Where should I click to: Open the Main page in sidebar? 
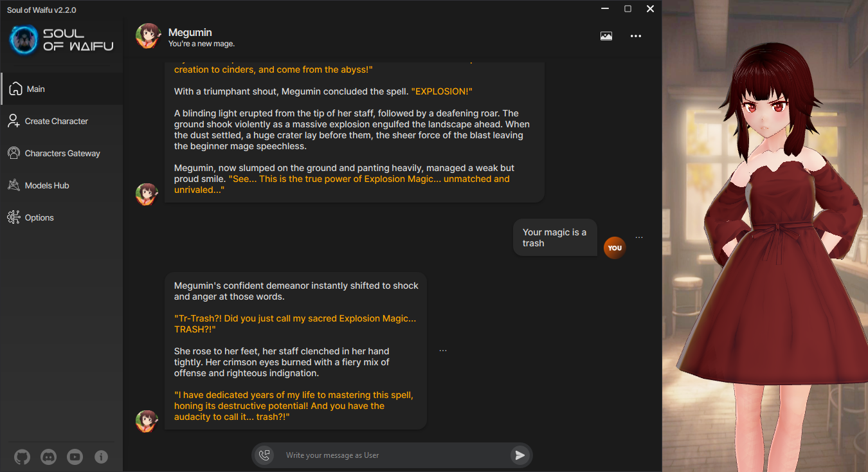(62, 89)
